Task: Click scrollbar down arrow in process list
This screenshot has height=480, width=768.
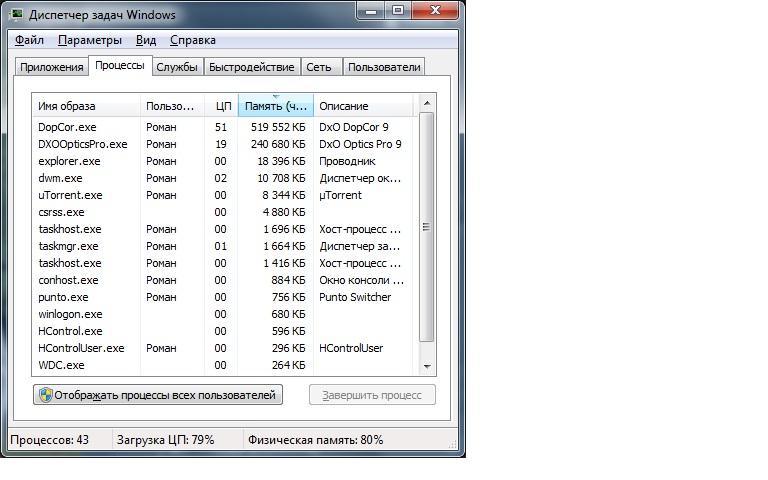Action: coord(427,366)
